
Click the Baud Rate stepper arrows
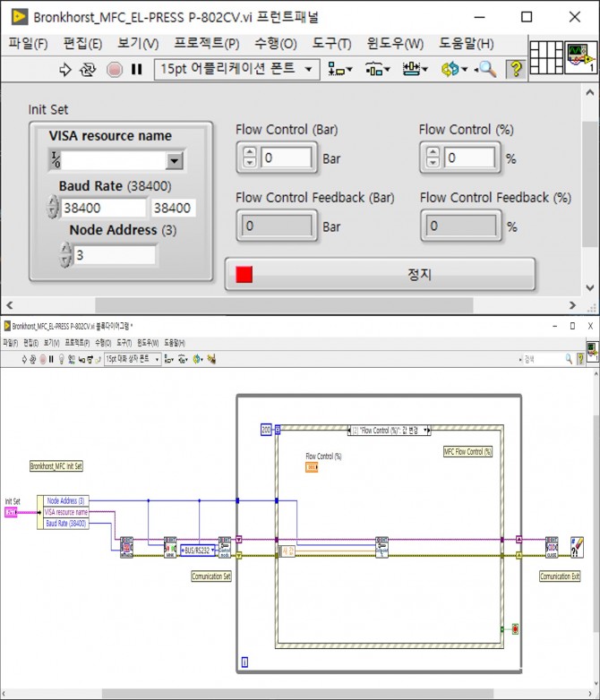pos(53,207)
